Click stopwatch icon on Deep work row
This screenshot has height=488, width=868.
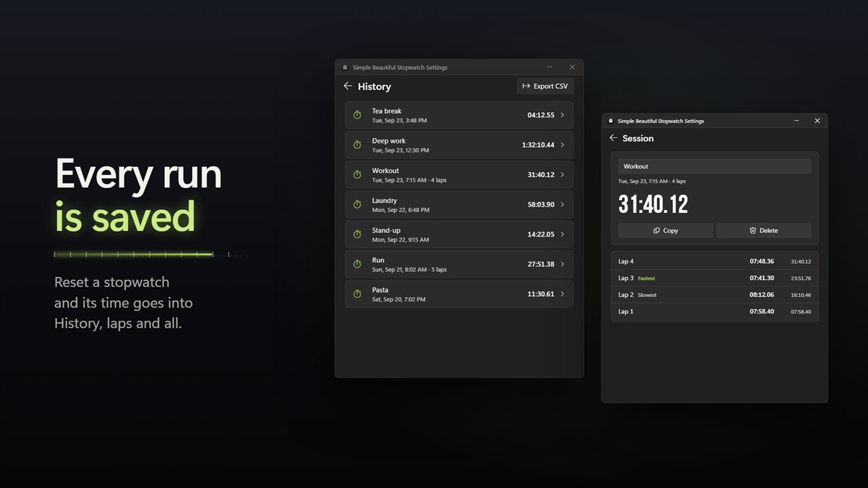coord(357,145)
